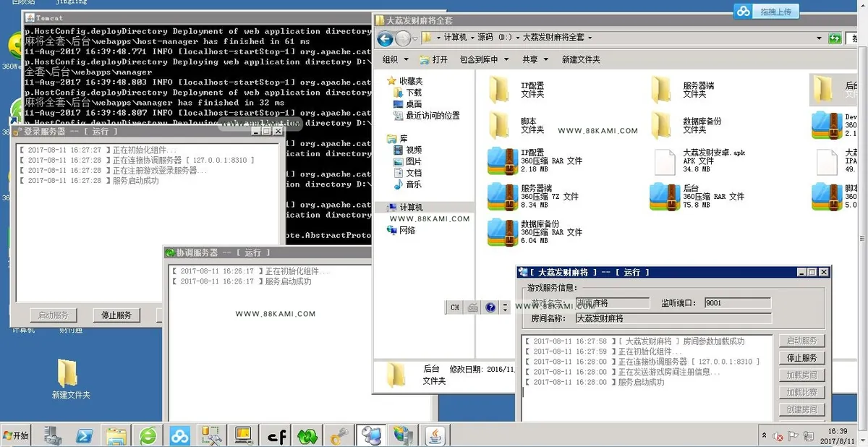This screenshot has height=447, width=868.
Task: Click the Java Tomcat taskbar icon
Action: (x=435, y=435)
